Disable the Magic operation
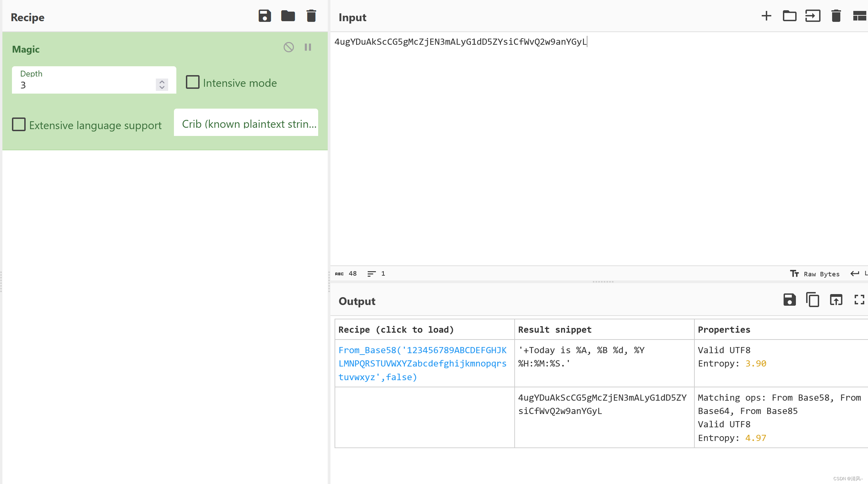Screen dimensions: 868x484 (x=289, y=47)
